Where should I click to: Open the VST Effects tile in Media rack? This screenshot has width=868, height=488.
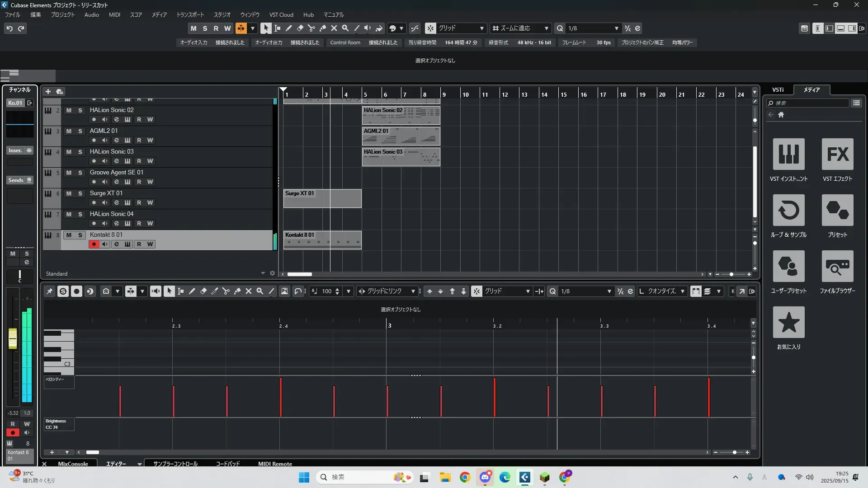point(837,155)
